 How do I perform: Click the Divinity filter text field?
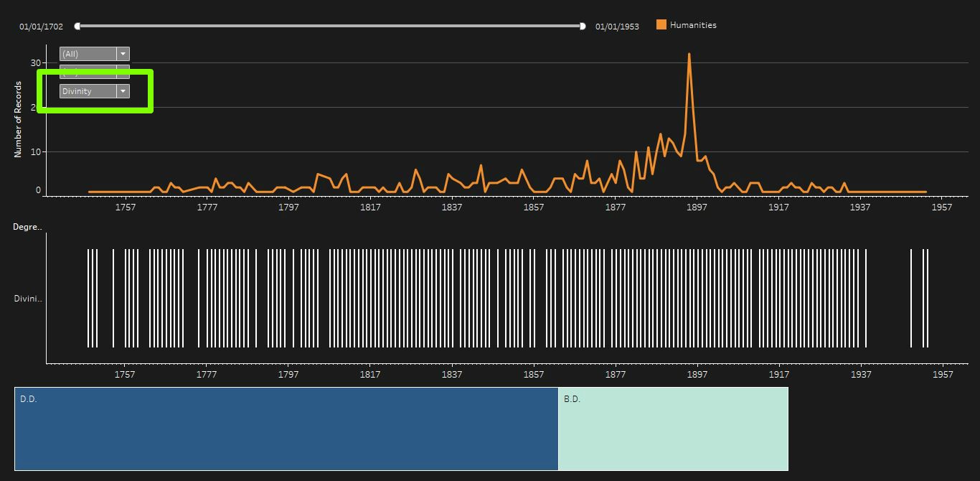tap(88, 91)
